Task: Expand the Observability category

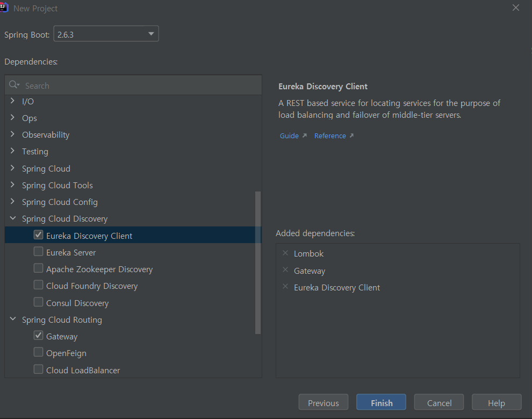Action: [x=12, y=134]
